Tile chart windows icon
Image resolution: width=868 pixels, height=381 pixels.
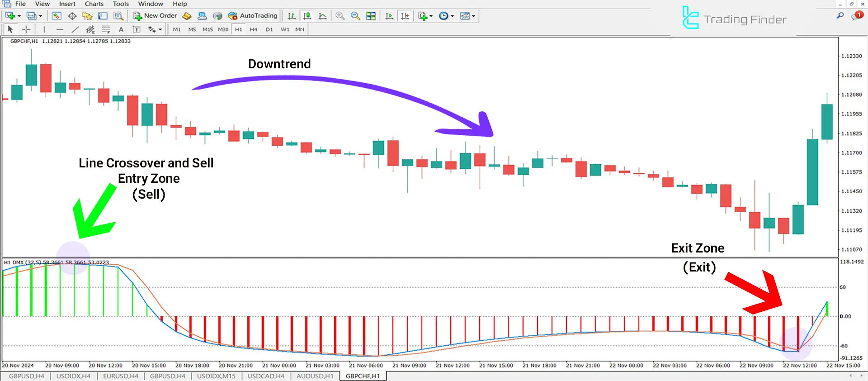point(371,16)
